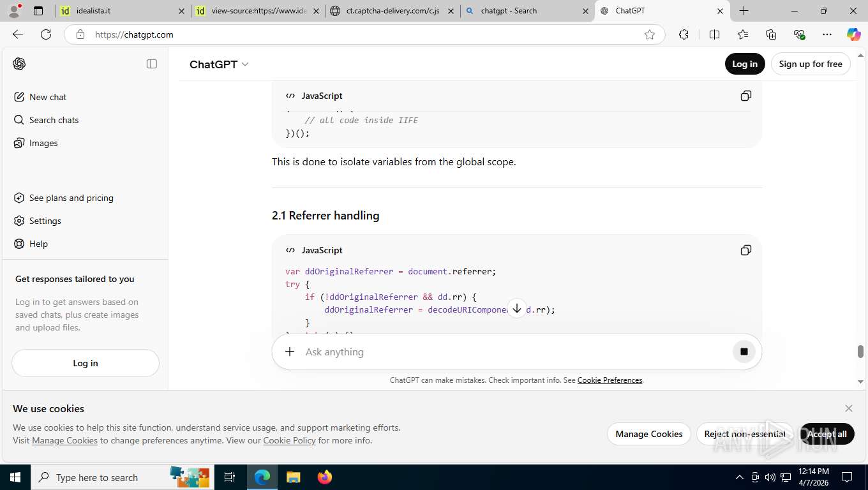
Task: Close the idealista.it tab
Action: coord(181,11)
